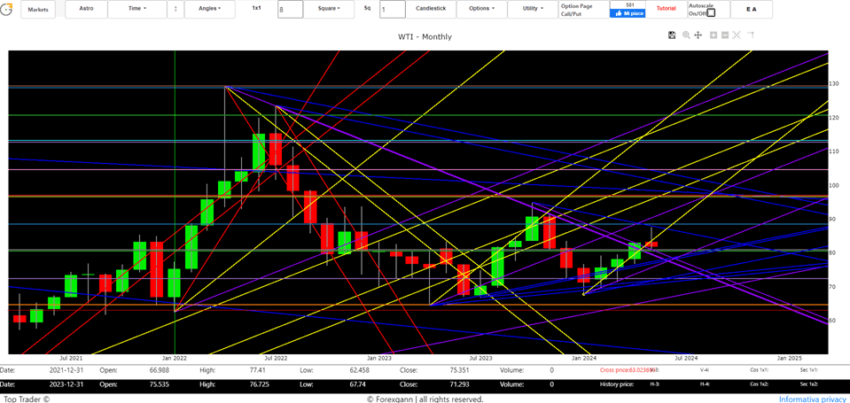Click the Open value 75.535
The image size is (850, 403).
[x=159, y=384]
